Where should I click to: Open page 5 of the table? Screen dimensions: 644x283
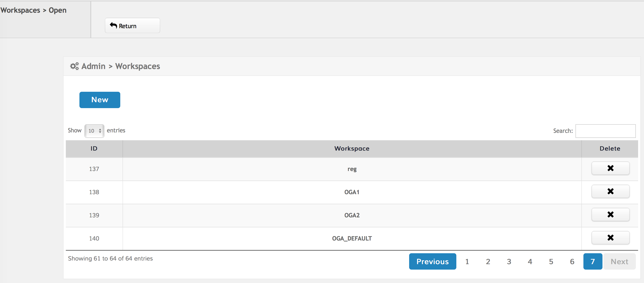coord(551,261)
